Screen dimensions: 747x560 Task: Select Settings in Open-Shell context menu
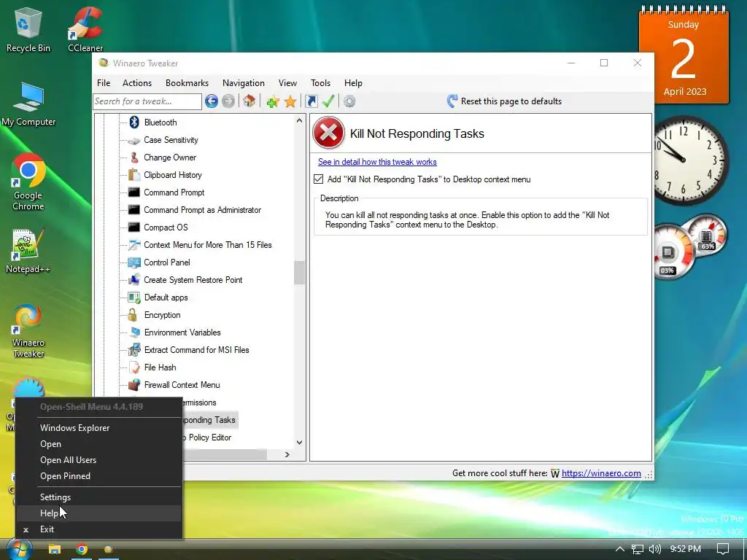pos(98,497)
